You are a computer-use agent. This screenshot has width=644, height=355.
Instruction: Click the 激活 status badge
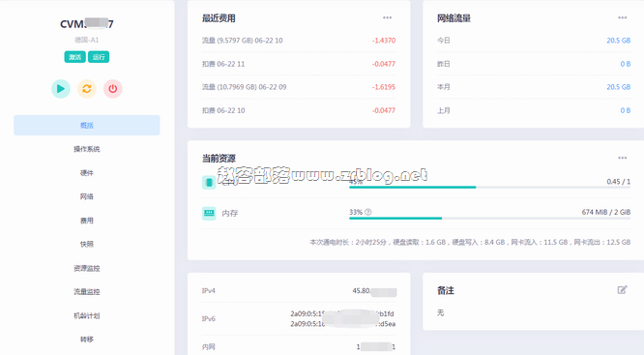point(74,57)
